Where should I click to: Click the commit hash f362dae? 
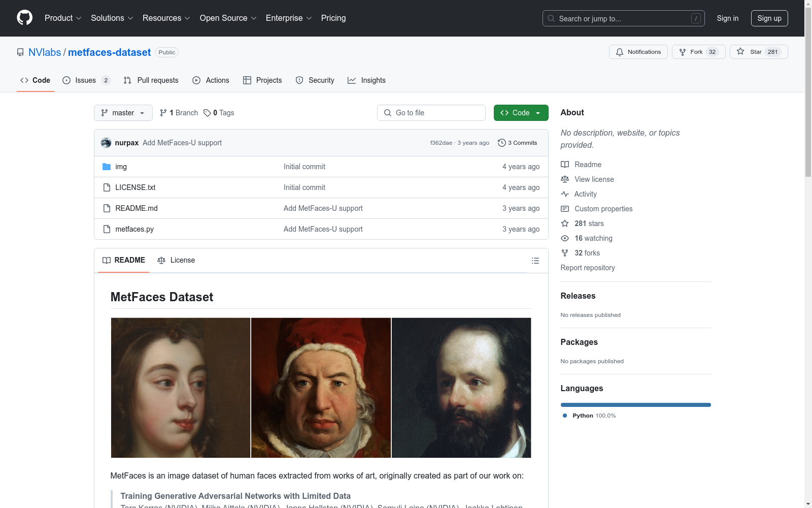coord(441,143)
